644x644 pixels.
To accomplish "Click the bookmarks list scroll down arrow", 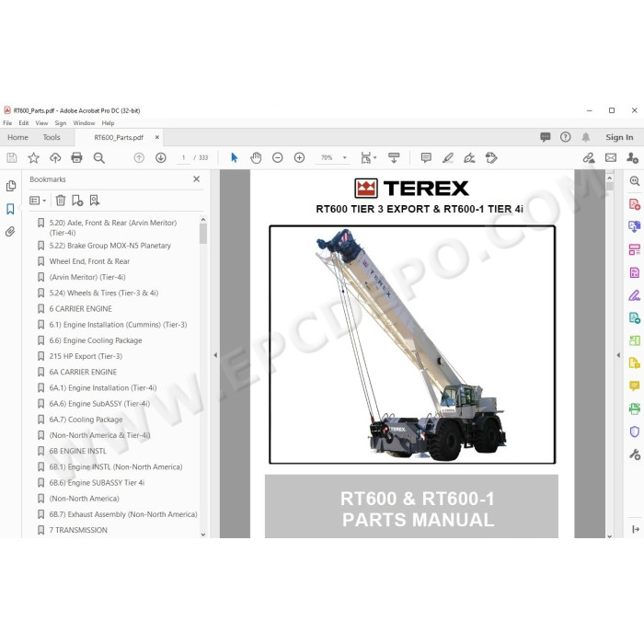I will point(203,535).
